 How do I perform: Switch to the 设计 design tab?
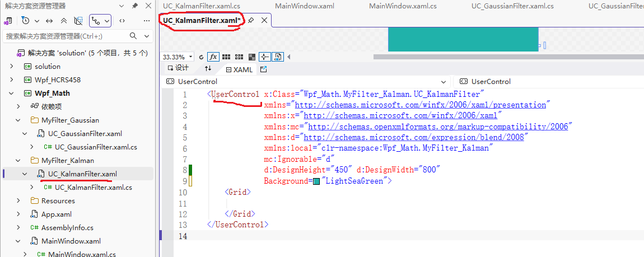(178, 68)
